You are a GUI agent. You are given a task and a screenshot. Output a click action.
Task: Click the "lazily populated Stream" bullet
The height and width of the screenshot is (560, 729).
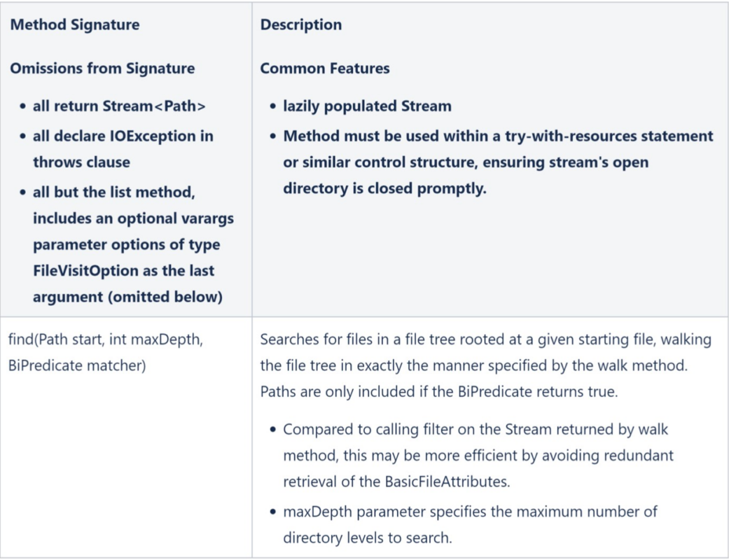[x=367, y=106]
